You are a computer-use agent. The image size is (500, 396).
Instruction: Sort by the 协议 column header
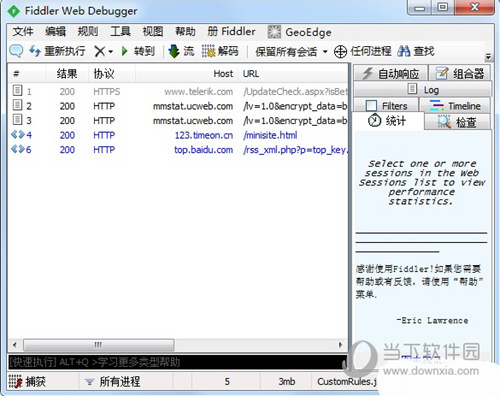(x=112, y=74)
